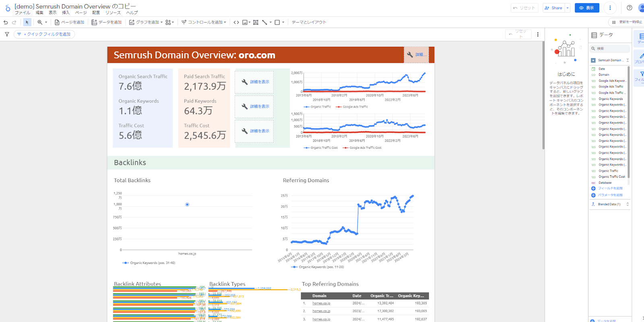Click the Domain column header in table
The width and height of the screenshot is (644, 322).
319,296
